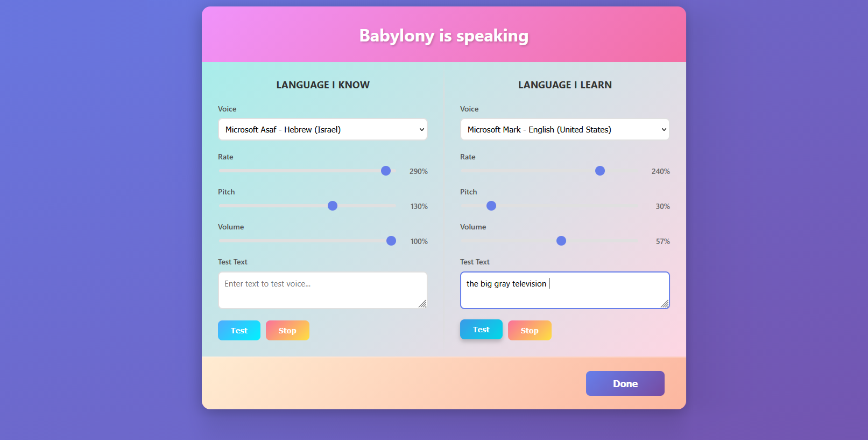Focus the empty 'Enter text to test voice' field
Image resolution: width=868 pixels, height=440 pixels.
click(x=322, y=290)
